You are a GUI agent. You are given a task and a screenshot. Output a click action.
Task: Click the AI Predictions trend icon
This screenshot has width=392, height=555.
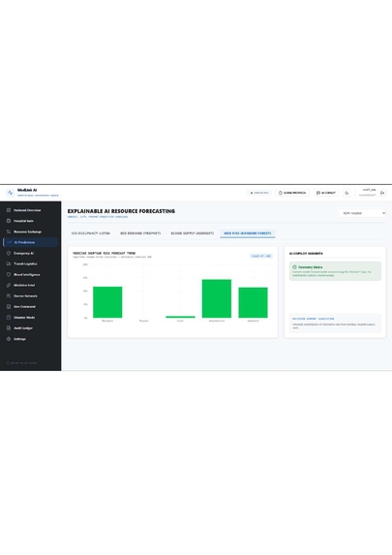click(x=10, y=242)
